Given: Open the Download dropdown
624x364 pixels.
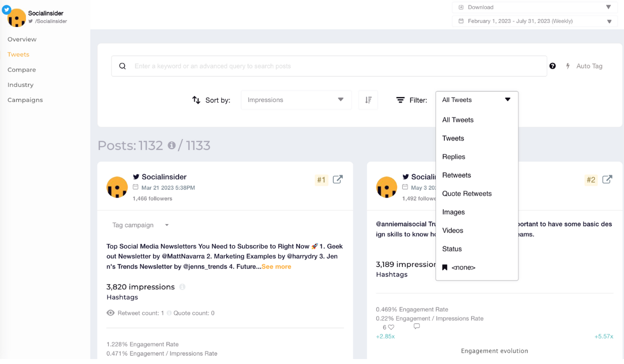Looking at the screenshot, I should tap(535, 7).
